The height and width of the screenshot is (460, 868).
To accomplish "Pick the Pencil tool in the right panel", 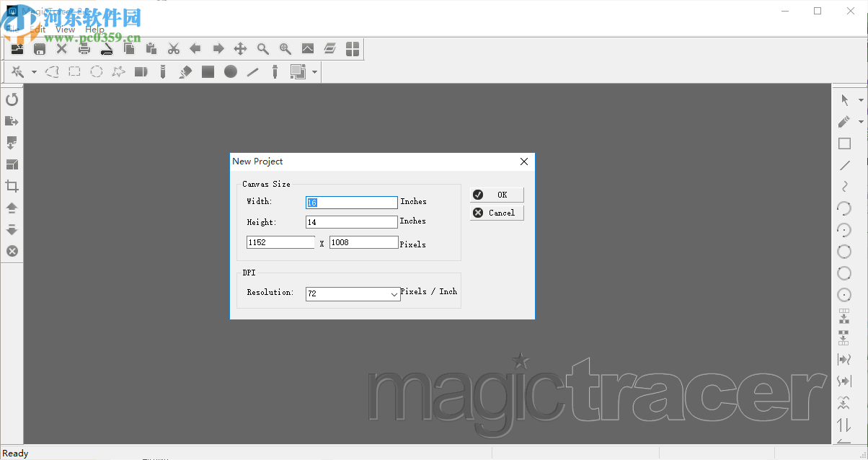I will pos(844,121).
